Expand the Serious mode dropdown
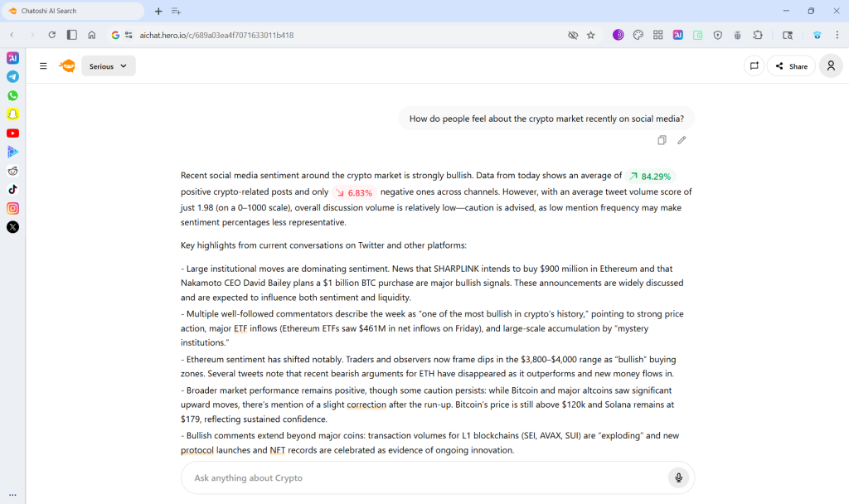This screenshot has width=849, height=504. (109, 66)
